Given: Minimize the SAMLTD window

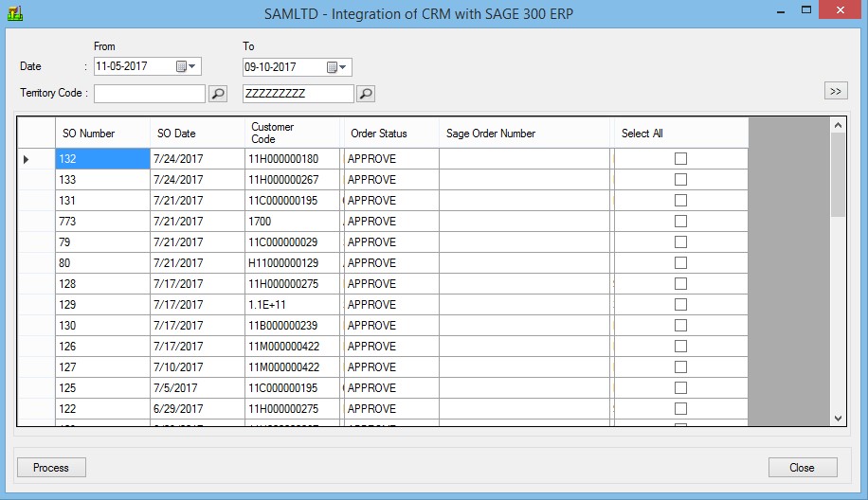Looking at the screenshot, I should coord(781,11).
